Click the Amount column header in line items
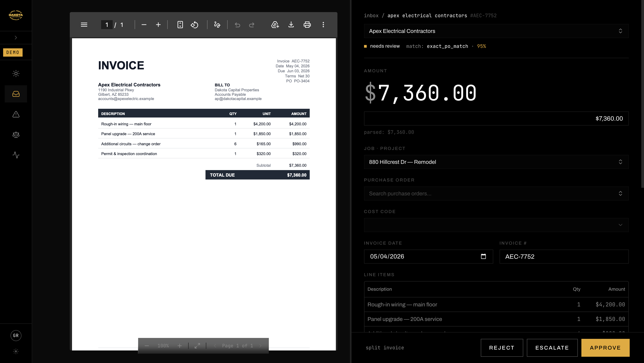644x363 pixels. (x=616, y=289)
